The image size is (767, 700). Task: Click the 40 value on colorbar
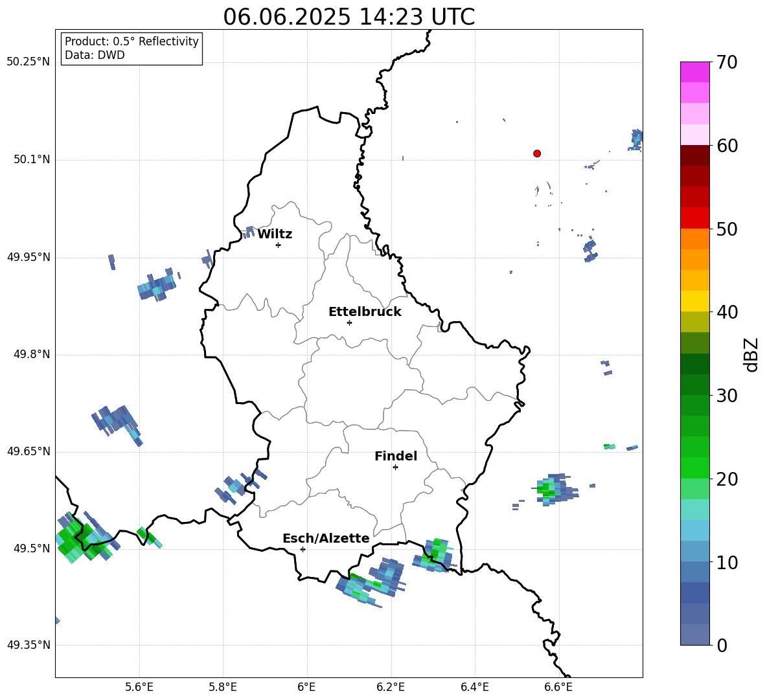pos(727,312)
